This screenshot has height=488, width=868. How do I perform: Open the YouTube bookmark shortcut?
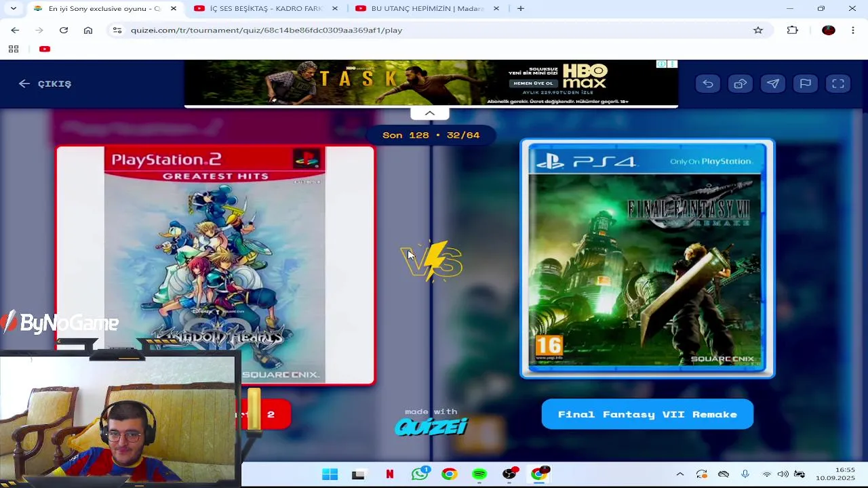45,49
